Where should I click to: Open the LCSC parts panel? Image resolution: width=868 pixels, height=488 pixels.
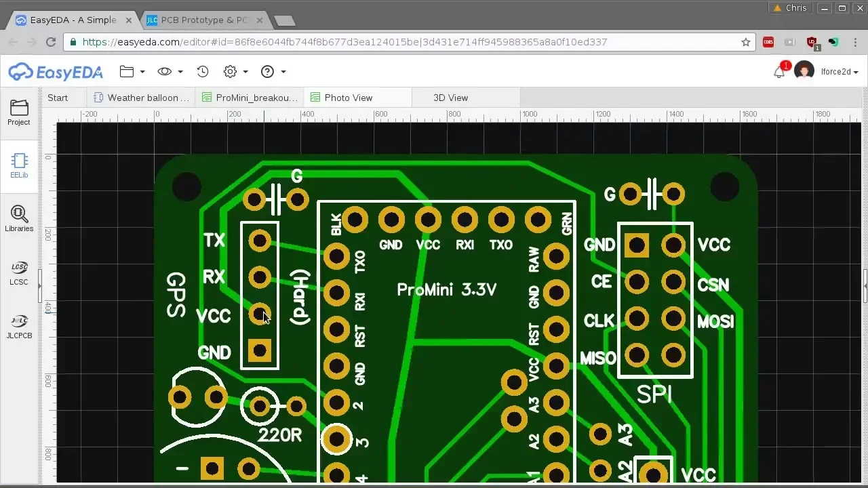[x=19, y=272]
